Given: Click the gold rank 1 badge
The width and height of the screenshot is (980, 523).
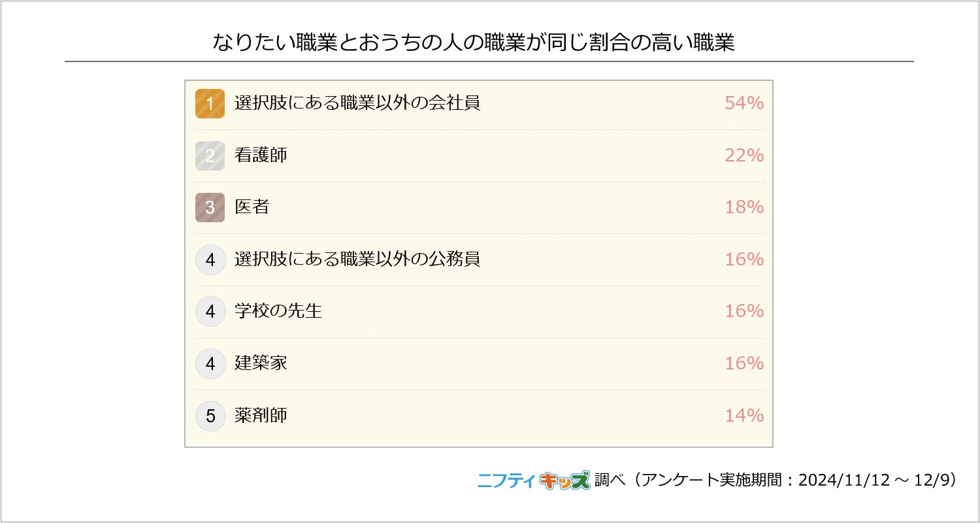Looking at the screenshot, I should click(210, 103).
